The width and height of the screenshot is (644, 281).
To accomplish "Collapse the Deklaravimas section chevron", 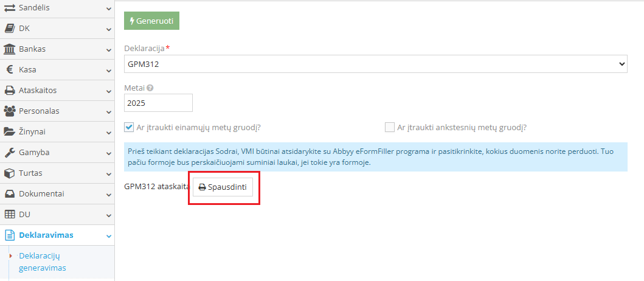I will tap(108, 235).
